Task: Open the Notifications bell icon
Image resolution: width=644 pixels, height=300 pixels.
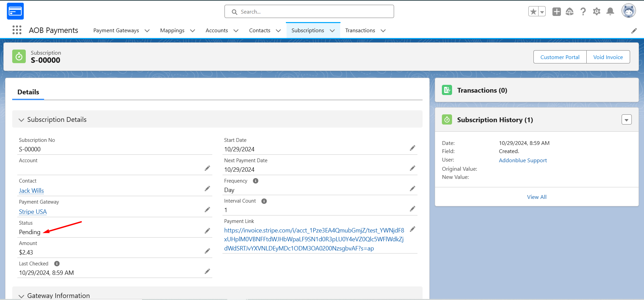Action: (x=610, y=12)
